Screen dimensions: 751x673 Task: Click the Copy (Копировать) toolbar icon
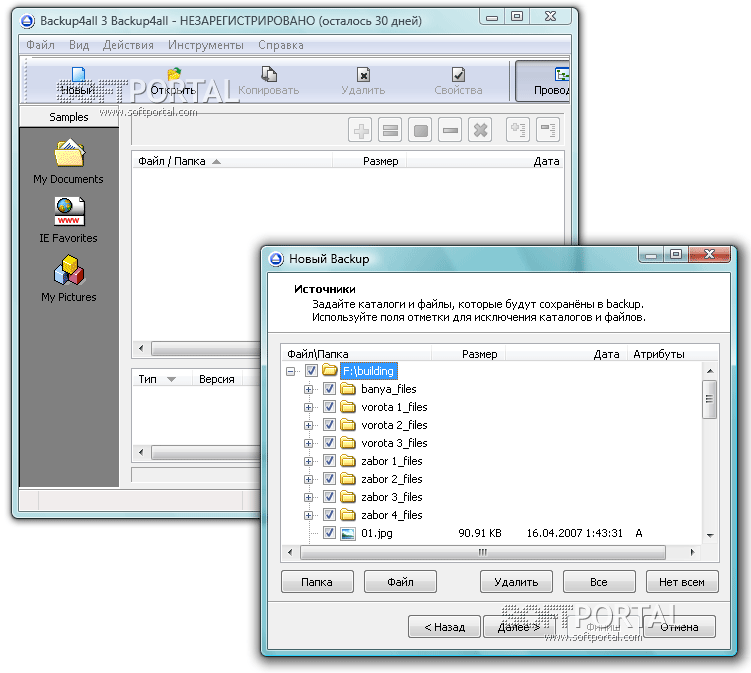coord(269,74)
